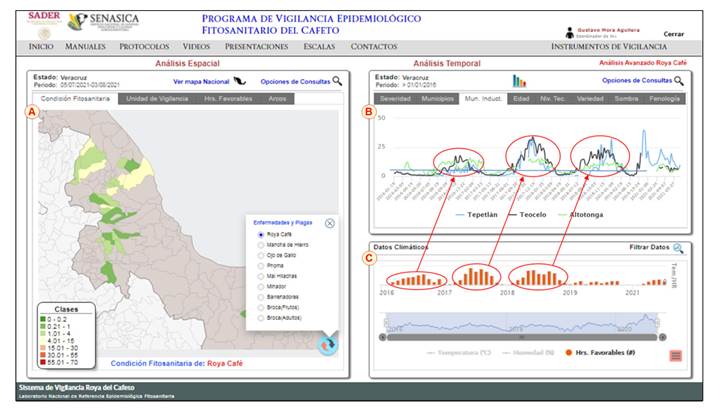The width and height of the screenshot is (720, 410).
Task: Click the red menu icon under climate chart
Action: pos(677,355)
